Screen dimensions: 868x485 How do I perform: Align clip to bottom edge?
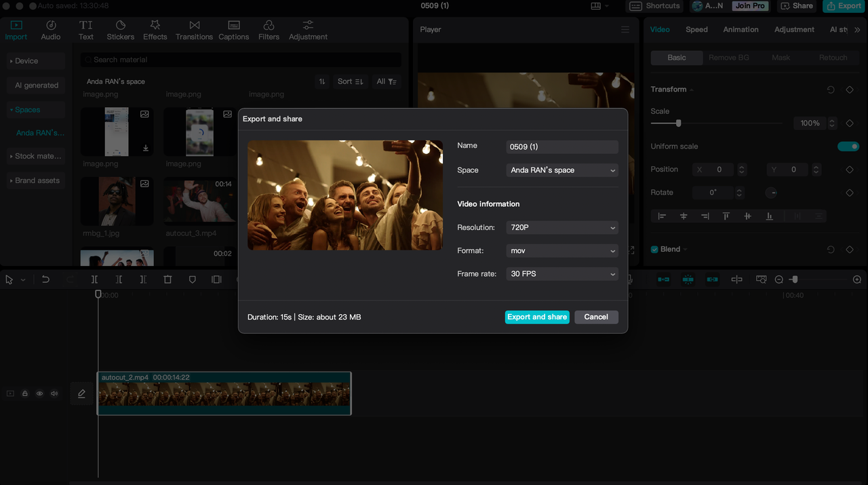[769, 216]
